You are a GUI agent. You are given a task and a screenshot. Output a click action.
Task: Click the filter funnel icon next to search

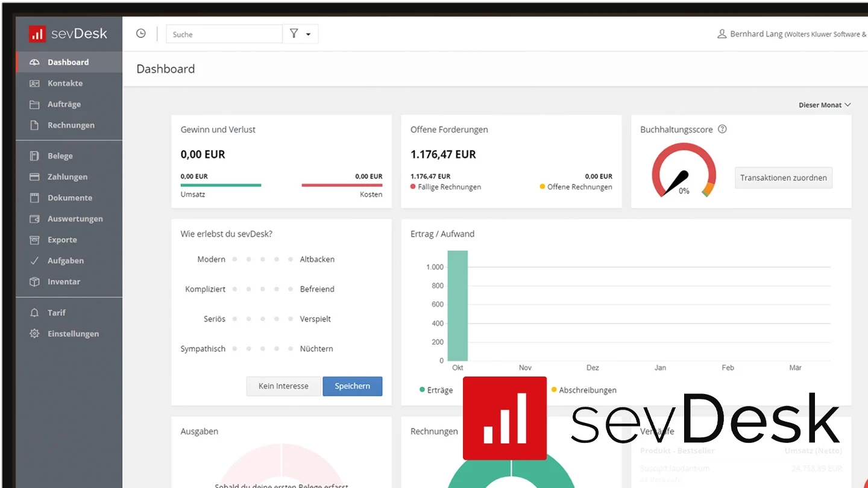294,34
